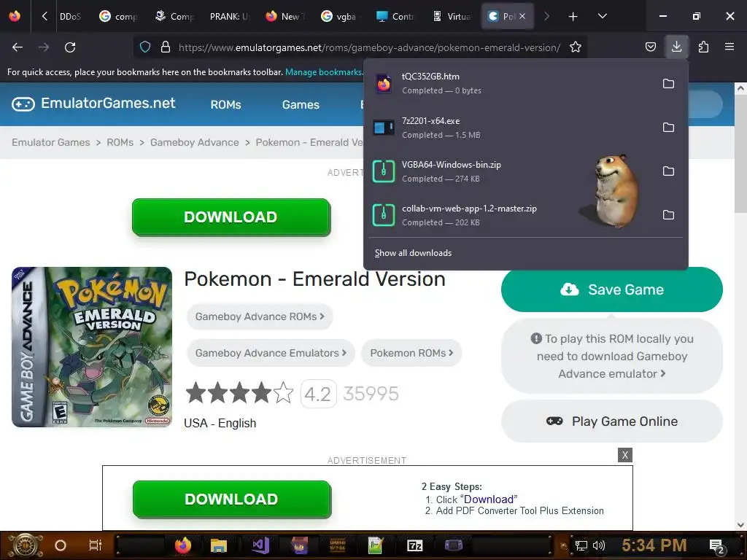The image size is (747, 560).
Task: Bookmark this page with the star icon
Action: coord(576,47)
